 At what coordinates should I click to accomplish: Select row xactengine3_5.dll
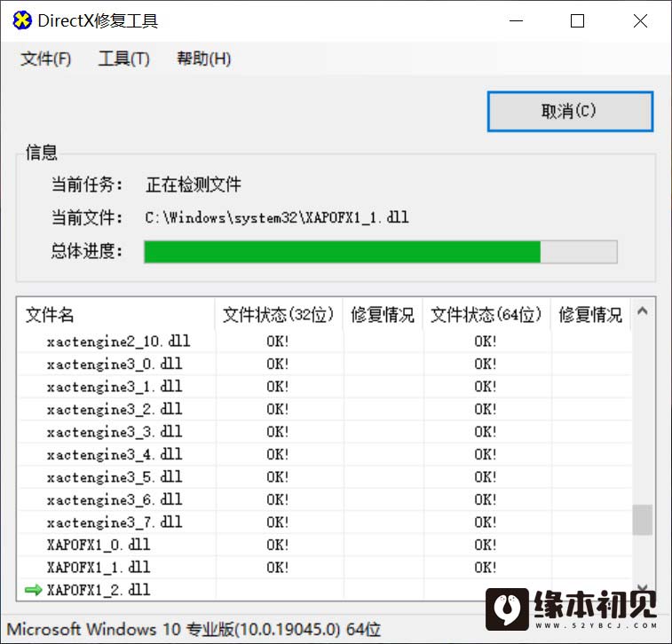click(x=324, y=477)
